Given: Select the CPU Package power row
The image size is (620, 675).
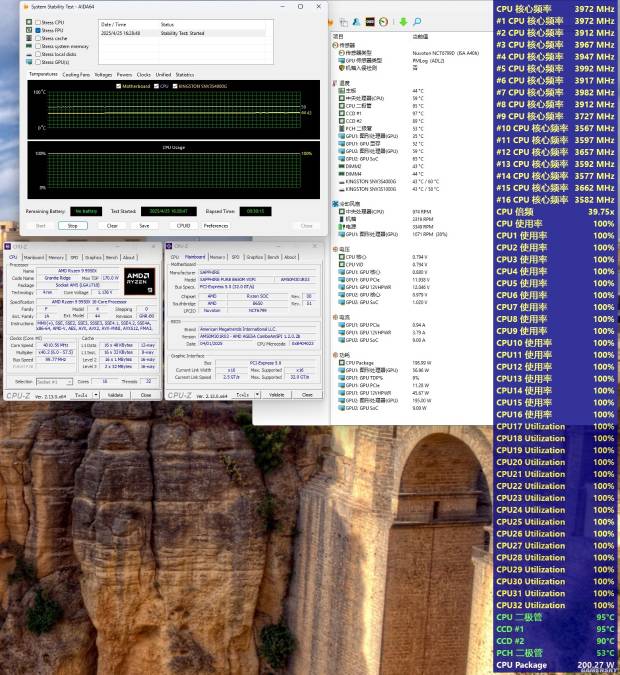Looking at the screenshot, I should pos(385,363).
